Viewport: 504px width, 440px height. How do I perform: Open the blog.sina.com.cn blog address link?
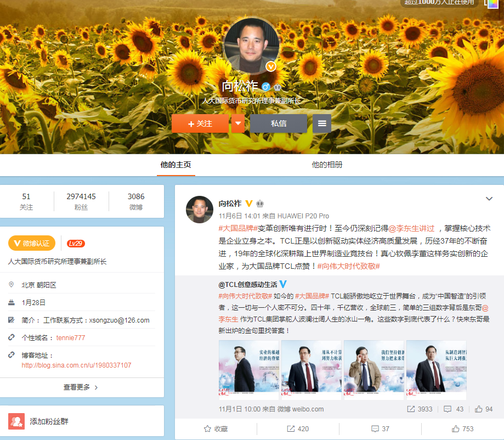tap(76, 365)
